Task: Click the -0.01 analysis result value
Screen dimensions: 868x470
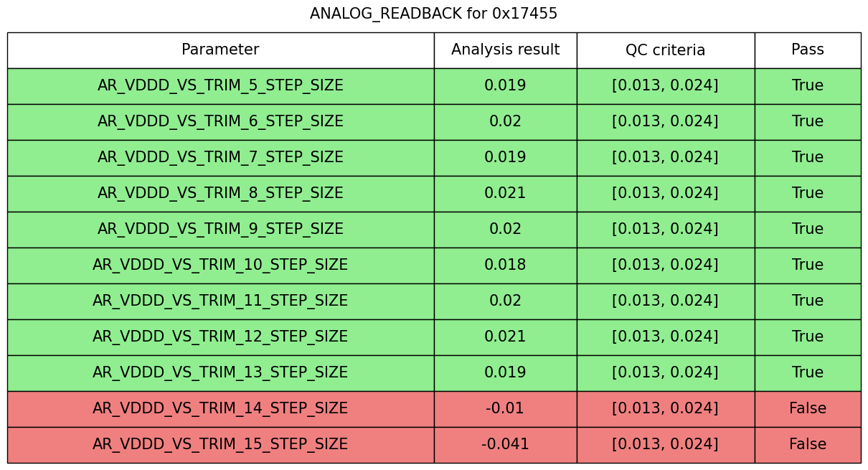Action: [x=505, y=409]
